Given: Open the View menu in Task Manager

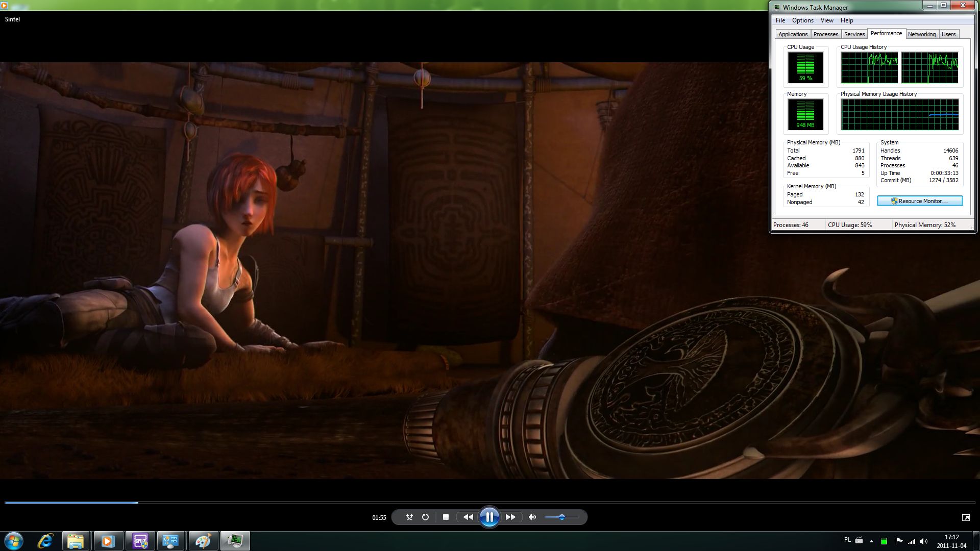Looking at the screenshot, I should pyautogui.click(x=827, y=20).
